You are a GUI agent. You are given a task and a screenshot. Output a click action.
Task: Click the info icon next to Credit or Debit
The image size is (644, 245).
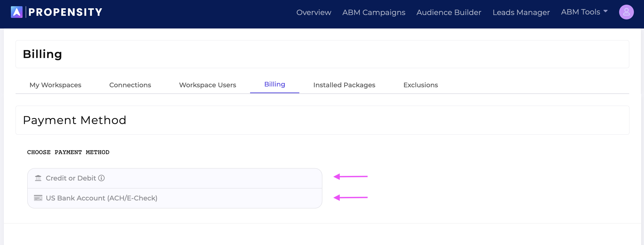click(x=102, y=178)
